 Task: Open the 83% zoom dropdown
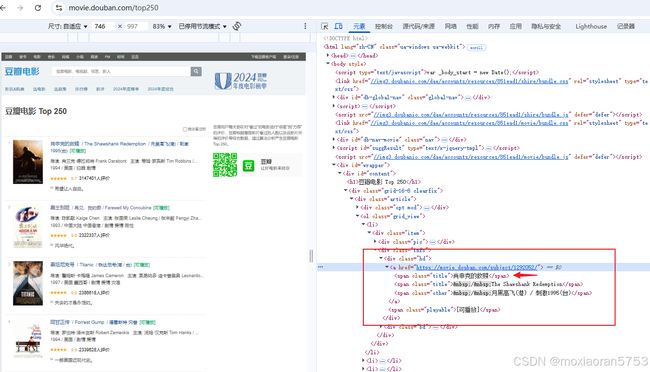tap(162, 26)
